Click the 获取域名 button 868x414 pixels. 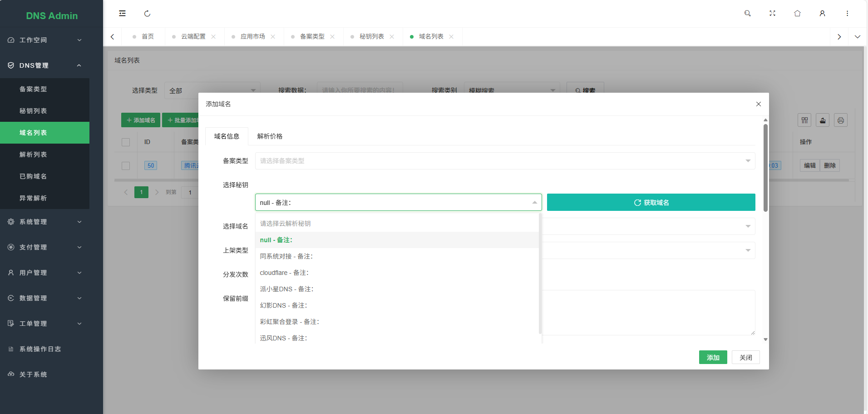tap(651, 203)
